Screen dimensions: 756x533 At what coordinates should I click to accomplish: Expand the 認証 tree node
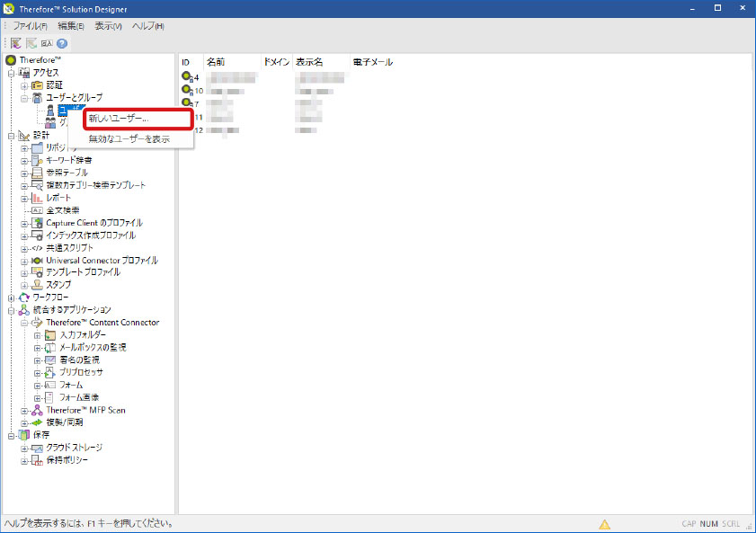pos(24,84)
